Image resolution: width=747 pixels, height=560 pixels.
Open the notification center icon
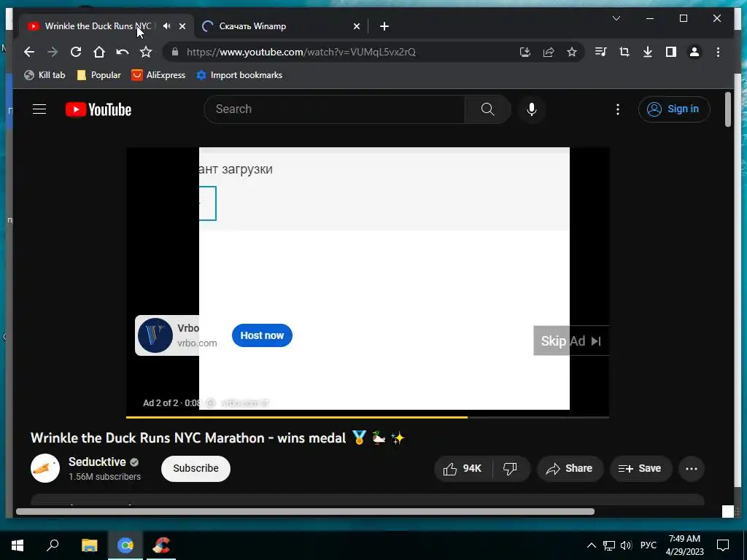[x=723, y=545]
